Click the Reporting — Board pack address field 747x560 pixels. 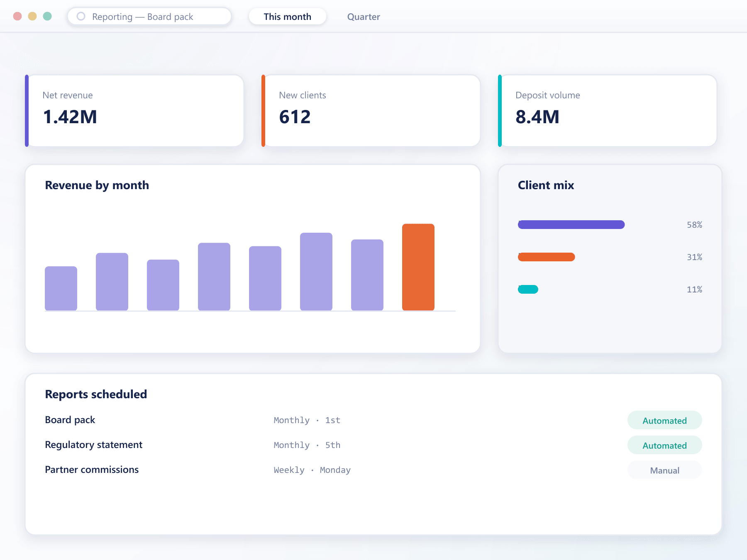click(x=149, y=17)
